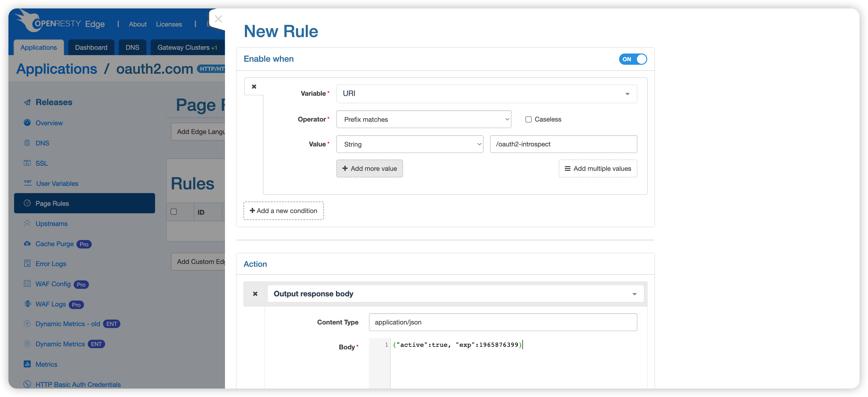The height and width of the screenshot is (397, 868).
Task: Open the Output response body action dropdown
Action: pyautogui.click(x=456, y=294)
